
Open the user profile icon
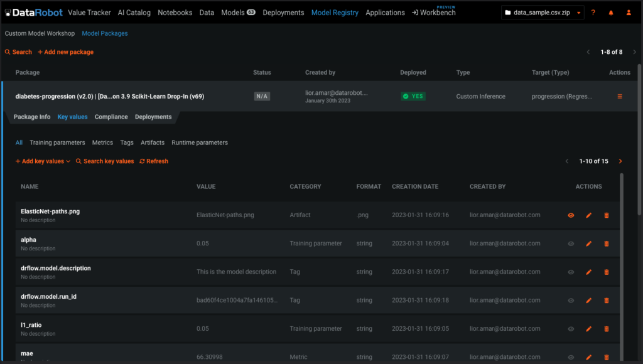click(x=629, y=13)
